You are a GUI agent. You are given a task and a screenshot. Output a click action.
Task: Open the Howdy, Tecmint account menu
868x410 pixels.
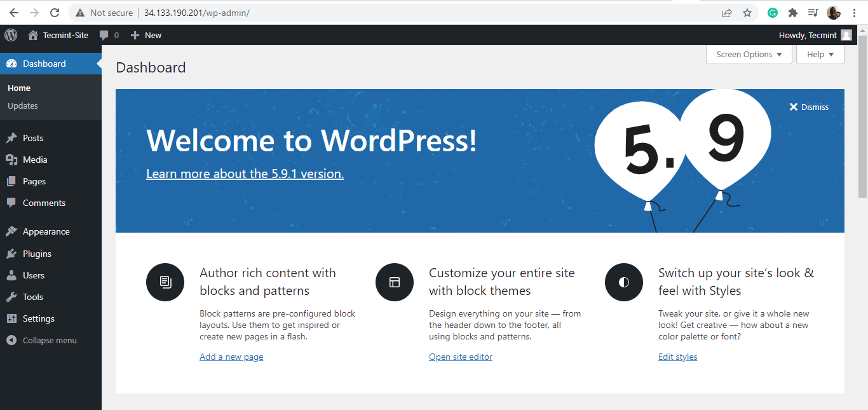tap(815, 35)
